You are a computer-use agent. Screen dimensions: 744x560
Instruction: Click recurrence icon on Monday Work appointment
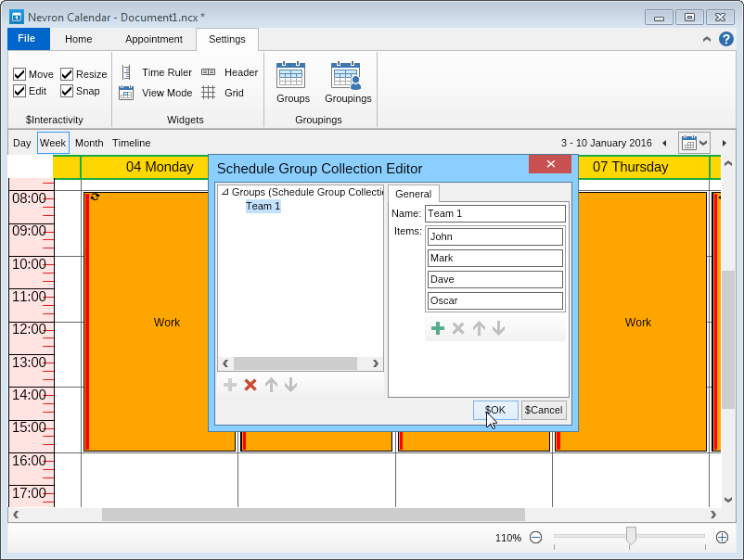click(95, 197)
